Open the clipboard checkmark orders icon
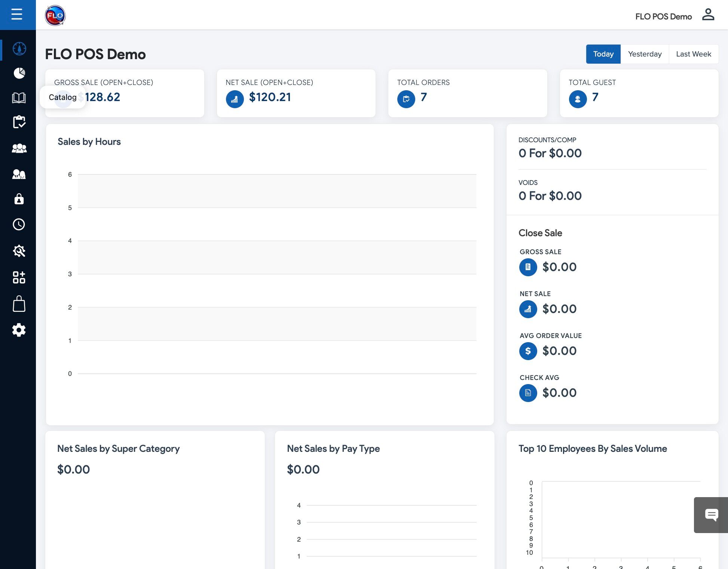This screenshot has height=569, width=728. pyautogui.click(x=19, y=122)
